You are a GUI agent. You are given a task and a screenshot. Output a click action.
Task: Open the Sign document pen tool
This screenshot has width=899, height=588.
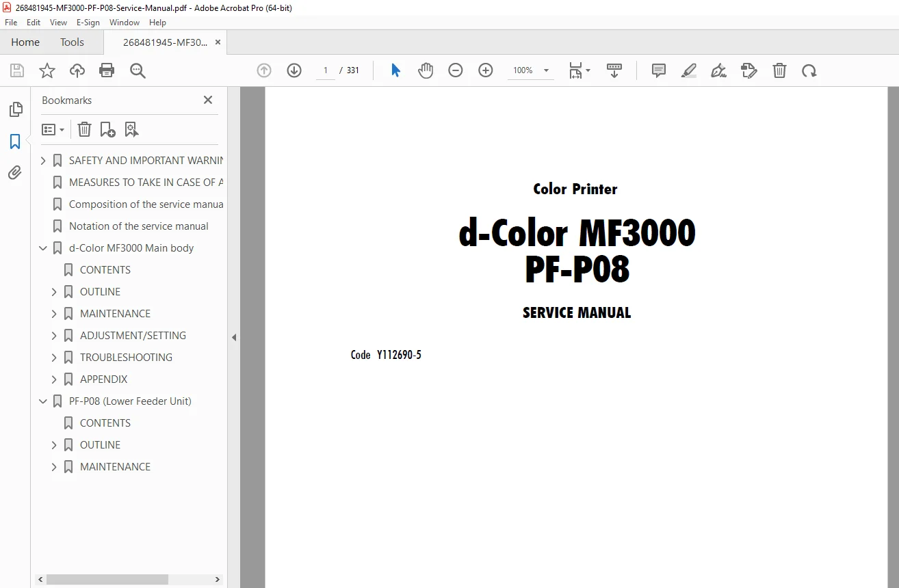[718, 70]
